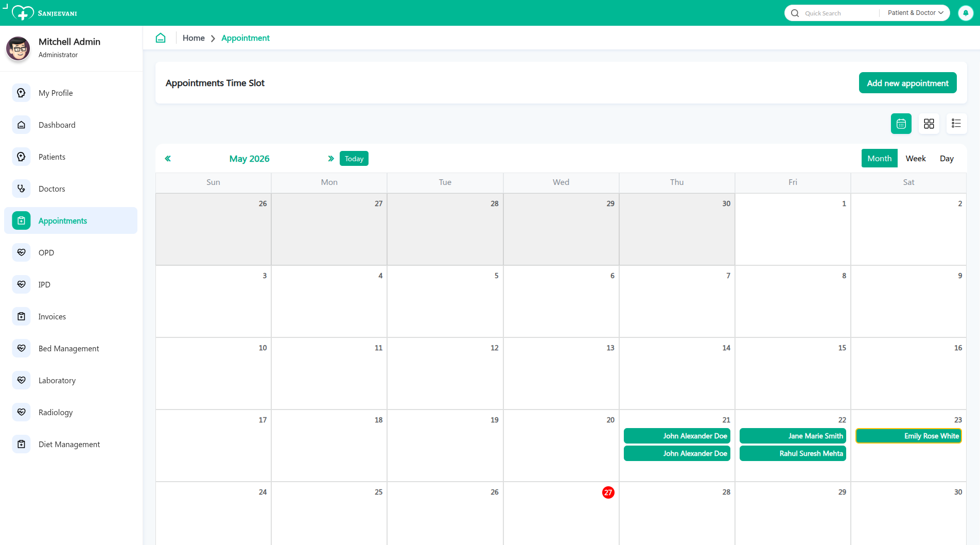Screen dimensions: 980x545
Task: Click the Quick Search magnifier icon
Action: (x=795, y=13)
